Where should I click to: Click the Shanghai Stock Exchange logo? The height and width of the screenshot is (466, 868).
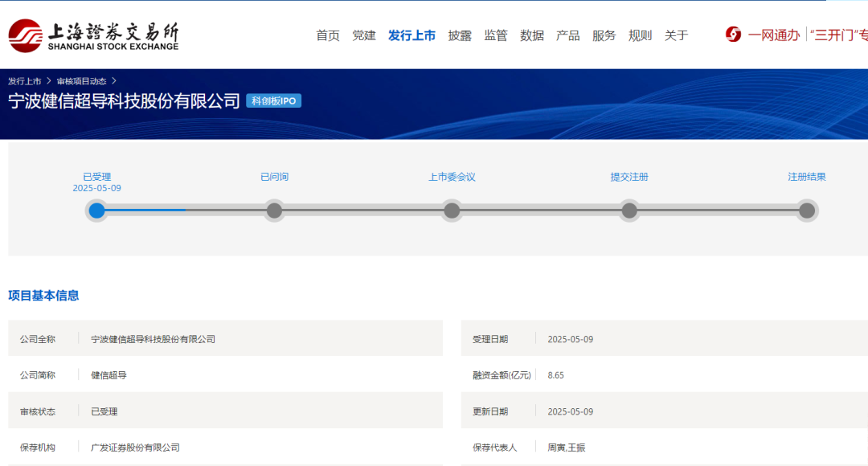93,36
